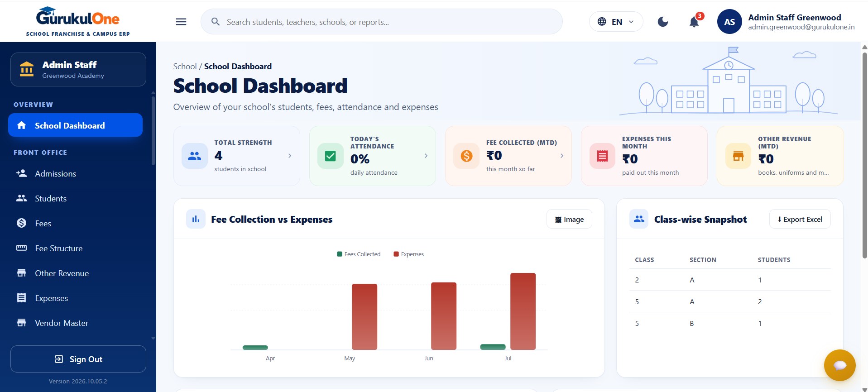868x392 pixels.
Task: Open School Dashboard in sidebar
Action: pyautogui.click(x=75, y=125)
